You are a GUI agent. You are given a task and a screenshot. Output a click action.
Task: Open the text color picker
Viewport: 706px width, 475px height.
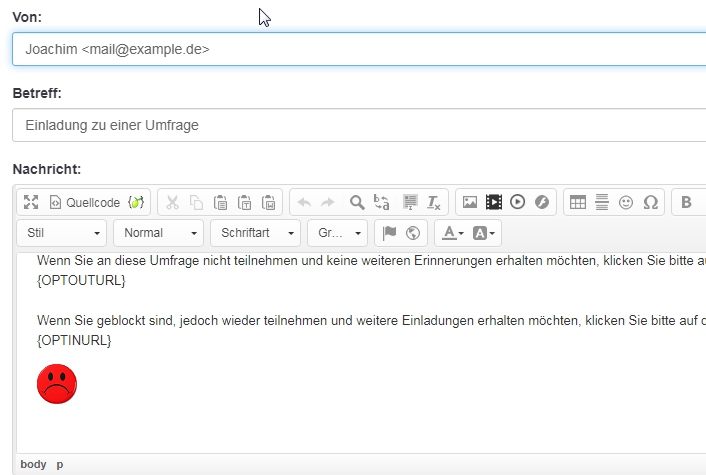452,233
